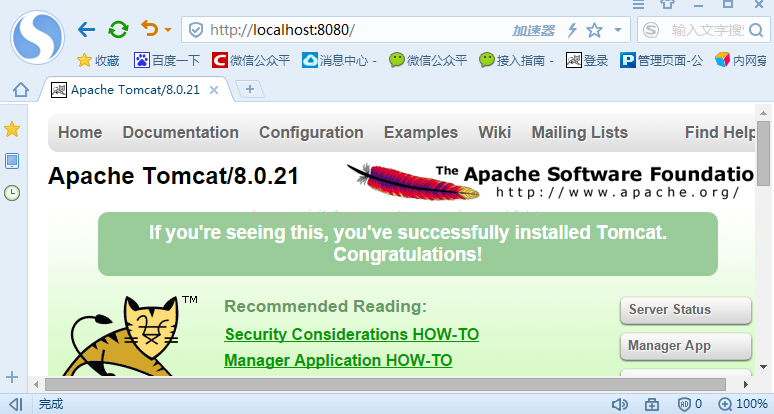Click the home page house icon

point(21,90)
